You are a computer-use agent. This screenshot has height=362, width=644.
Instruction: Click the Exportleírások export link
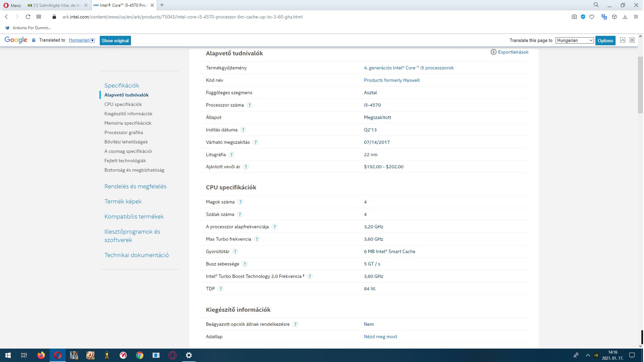click(x=509, y=52)
